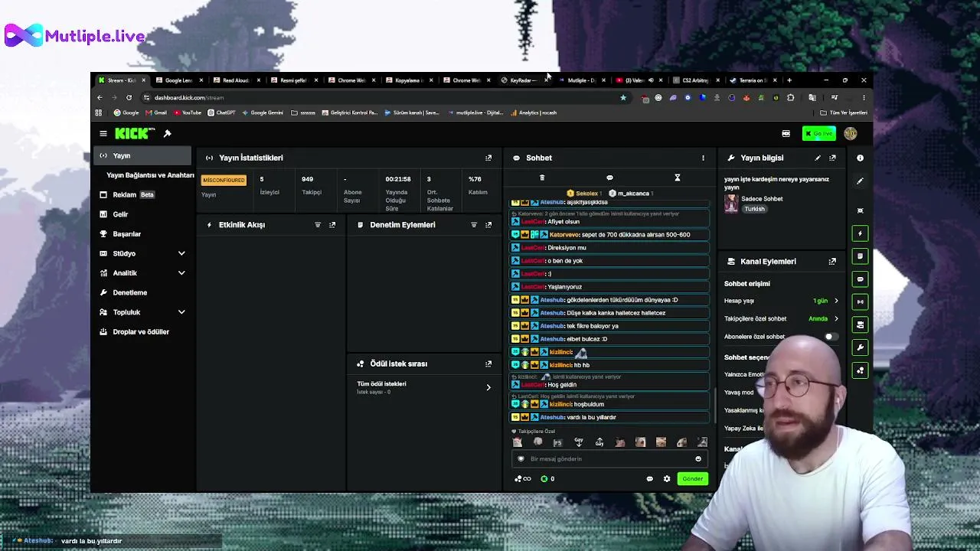Click the hammer icon next to Kick logo
The image size is (980, 551).
point(168,134)
